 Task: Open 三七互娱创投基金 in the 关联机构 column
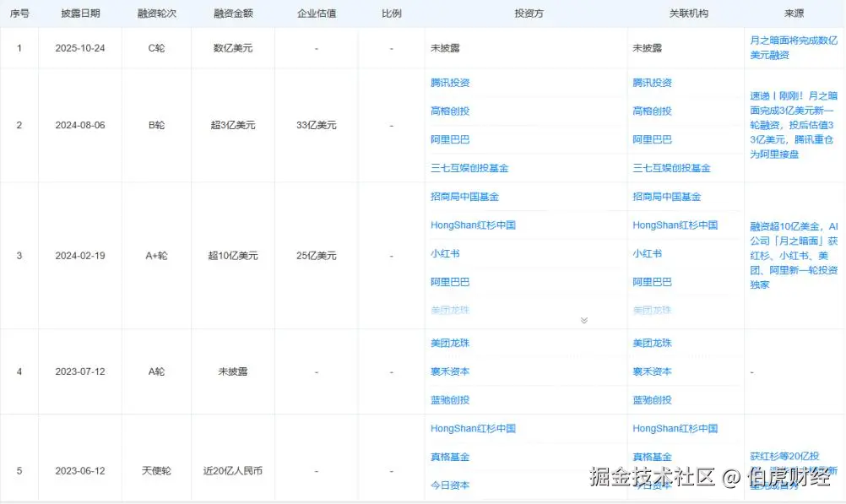tap(672, 168)
